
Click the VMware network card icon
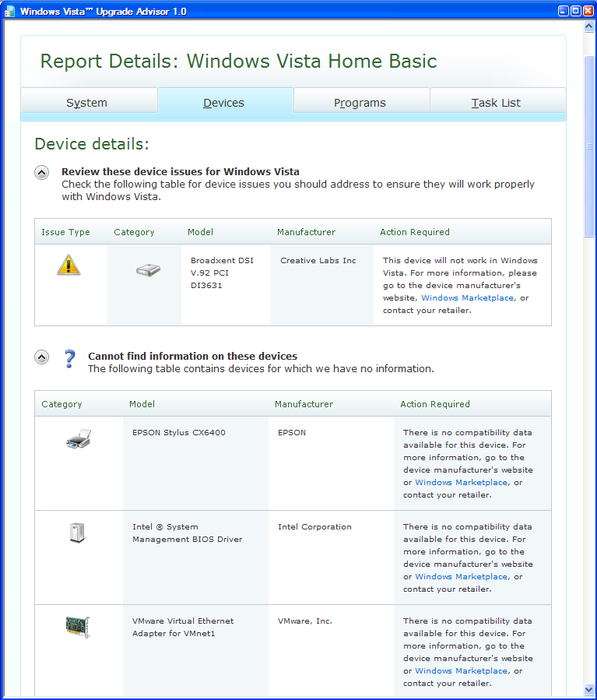(x=78, y=627)
